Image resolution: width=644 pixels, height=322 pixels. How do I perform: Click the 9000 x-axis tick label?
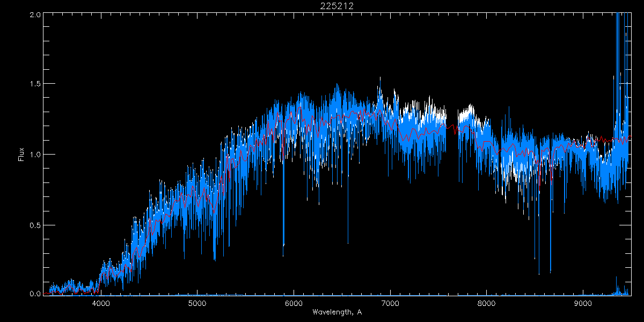(x=583, y=303)
